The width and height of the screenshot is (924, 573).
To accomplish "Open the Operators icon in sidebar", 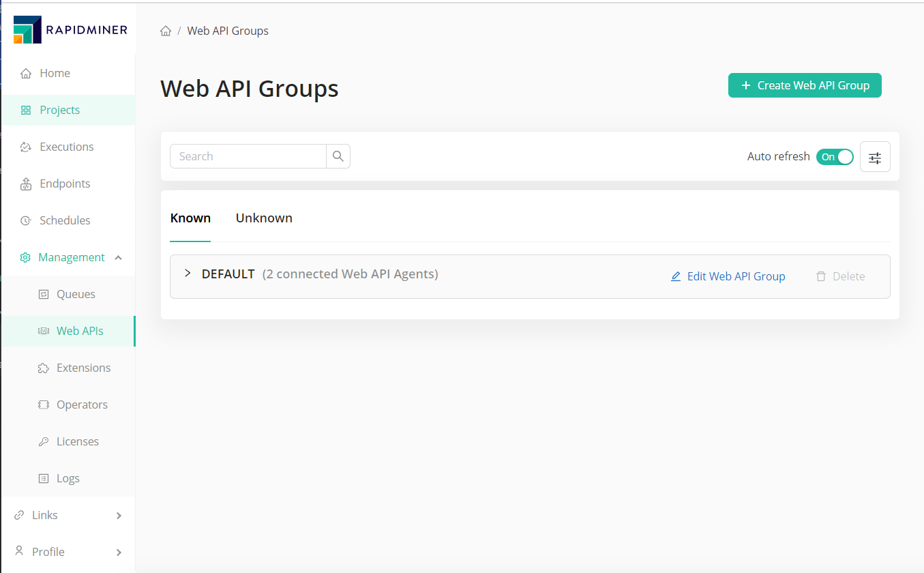I will 42,404.
